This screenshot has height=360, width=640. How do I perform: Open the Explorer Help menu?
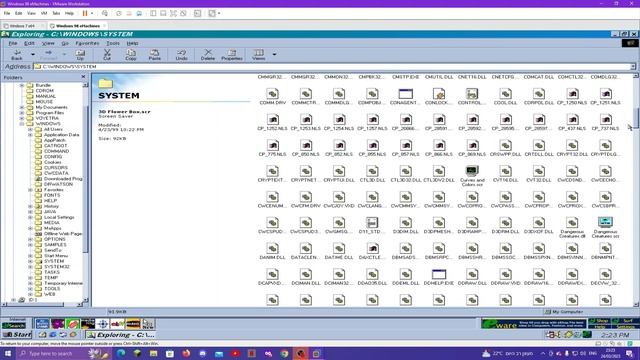coord(132,43)
